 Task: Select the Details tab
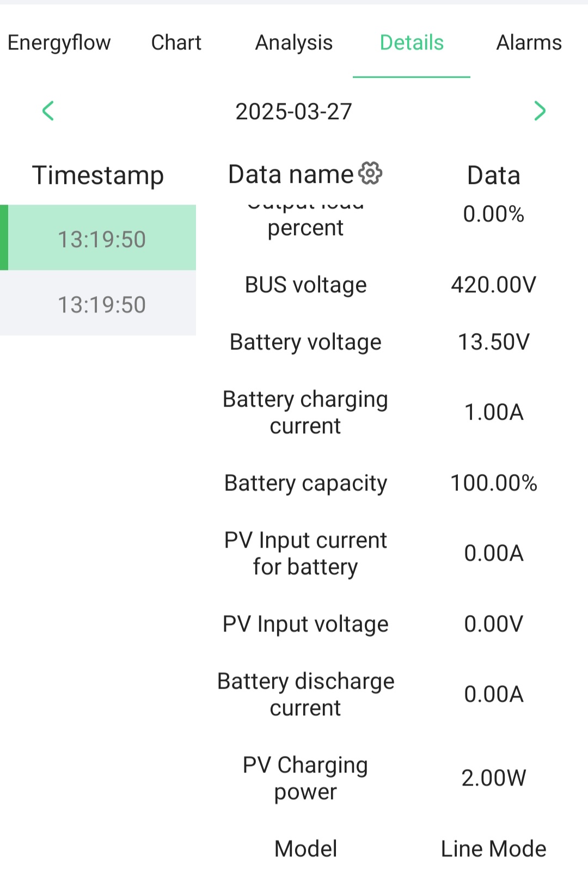[x=412, y=42]
